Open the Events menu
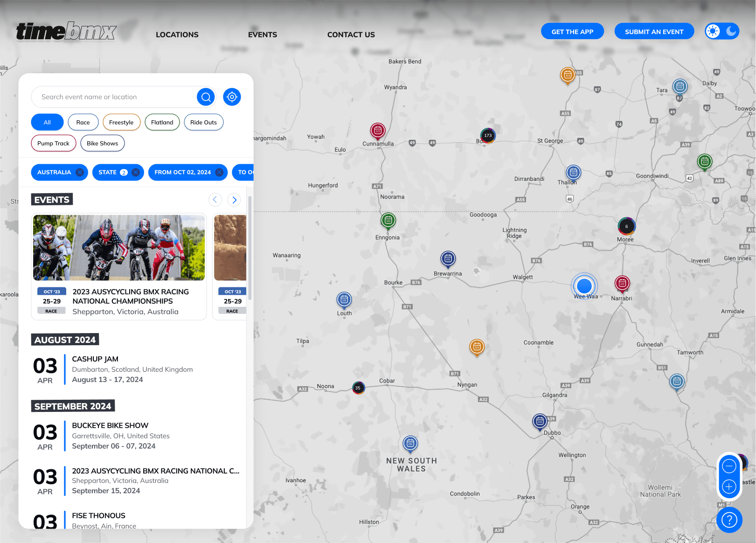The width and height of the screenshot is (756, 543). pos(263,35)
